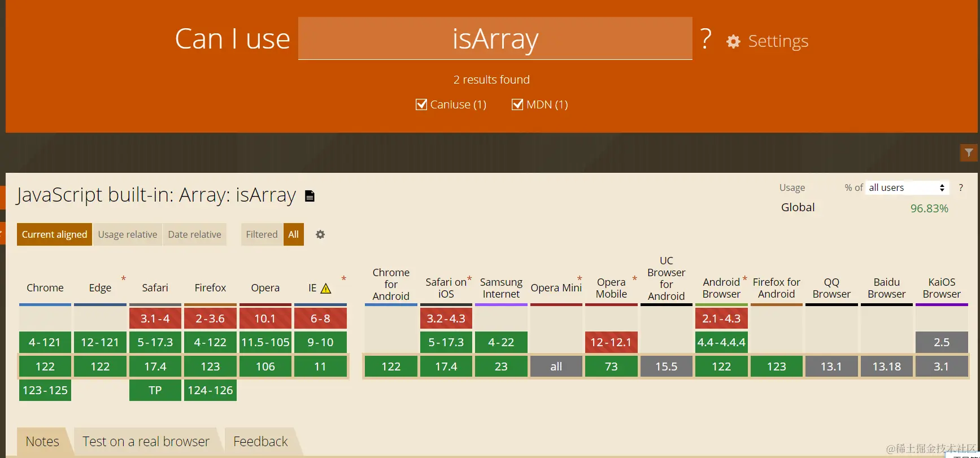Toggle the MDN (1) results checkbox

[x=517, y=104]
